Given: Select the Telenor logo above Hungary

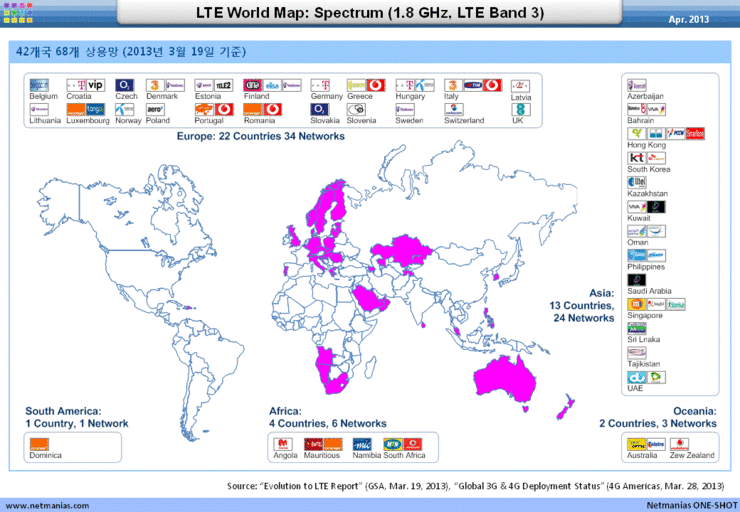Looking at the screenshot, I should coord(425,85).
